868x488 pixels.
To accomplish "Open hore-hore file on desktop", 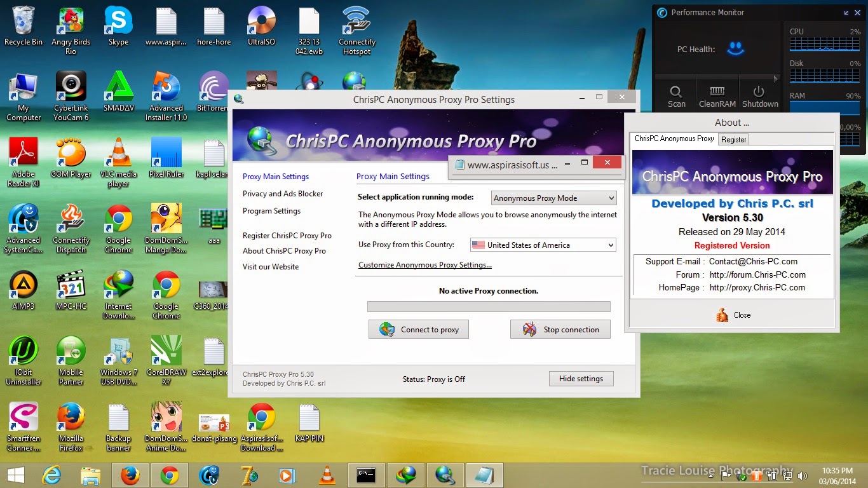I will 214,27.
